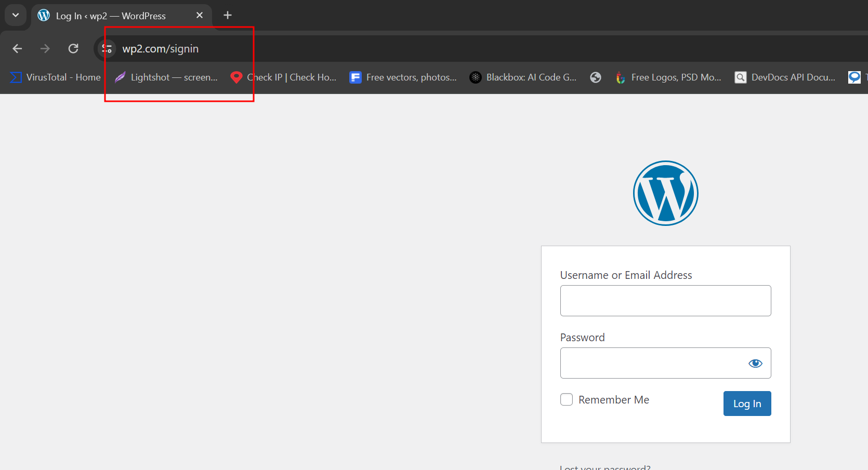
Task: Enable the Remember Me checkbox
Action: 567,399
